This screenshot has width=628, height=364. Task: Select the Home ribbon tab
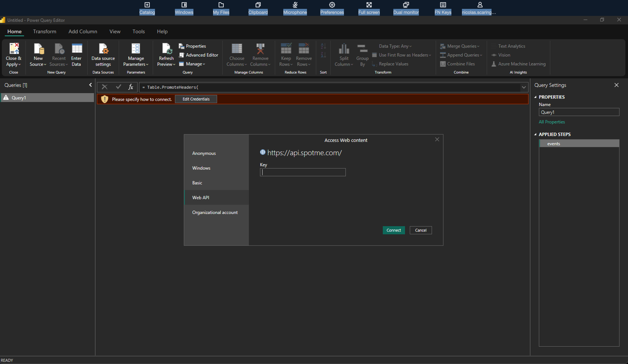tap(14, 31)
